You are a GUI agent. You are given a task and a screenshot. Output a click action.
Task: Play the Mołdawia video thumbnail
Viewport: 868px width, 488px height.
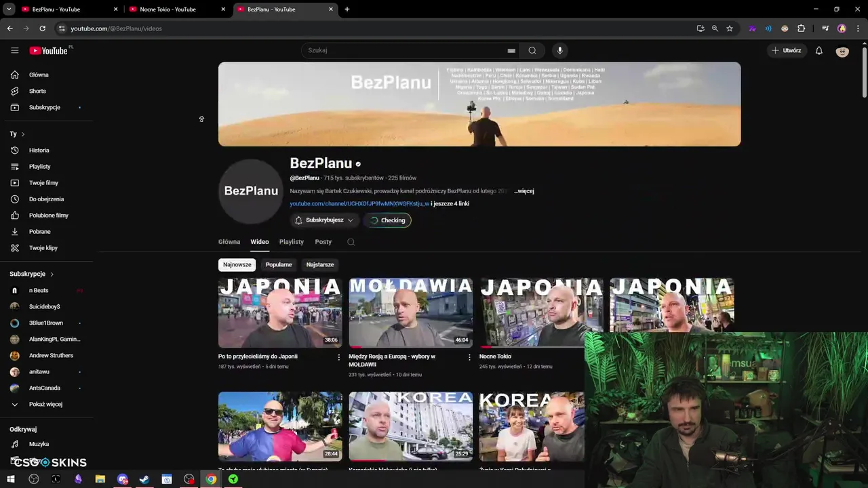pos(410,312)
